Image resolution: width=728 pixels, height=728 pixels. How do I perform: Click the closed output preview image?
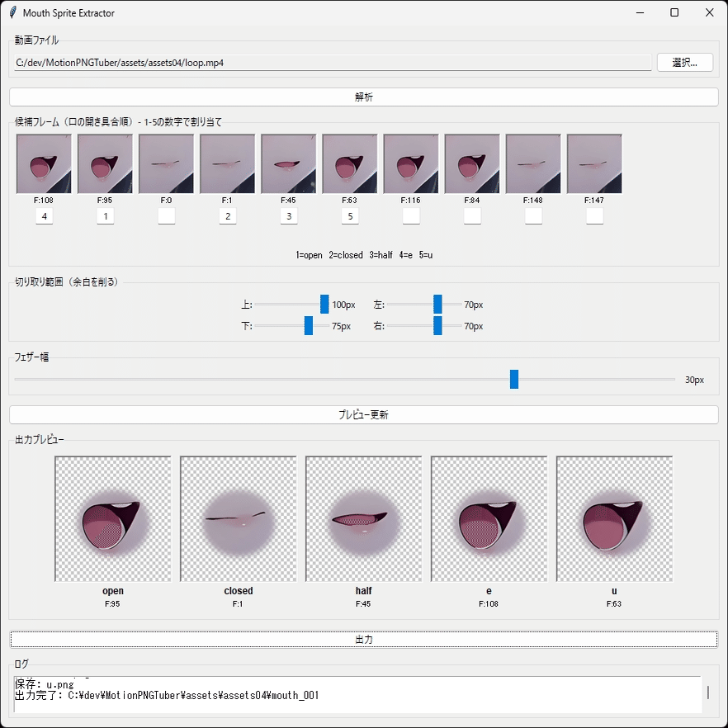239,518
